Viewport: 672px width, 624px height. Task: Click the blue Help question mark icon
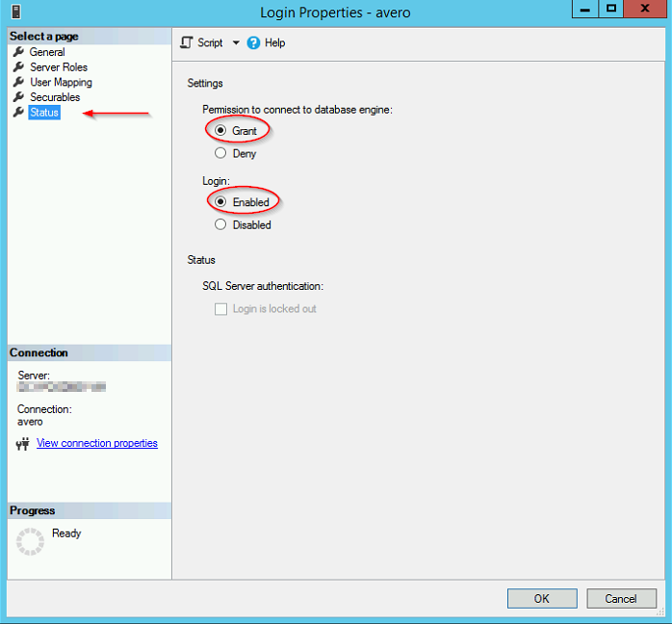tap(253, 43)
